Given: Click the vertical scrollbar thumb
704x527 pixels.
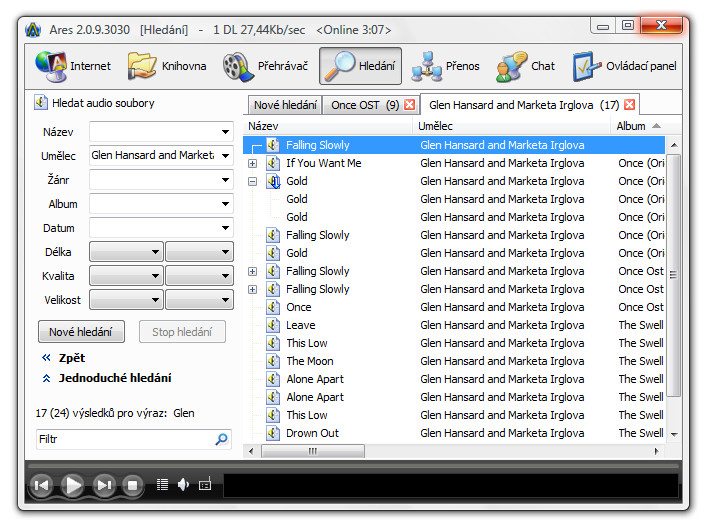Looking at the screenshot, I should pyautogui.click(x=673, y=275).
